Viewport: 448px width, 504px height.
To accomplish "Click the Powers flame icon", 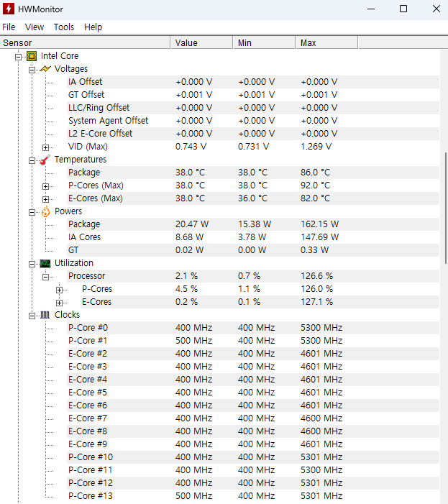I will tap(45, 211).
